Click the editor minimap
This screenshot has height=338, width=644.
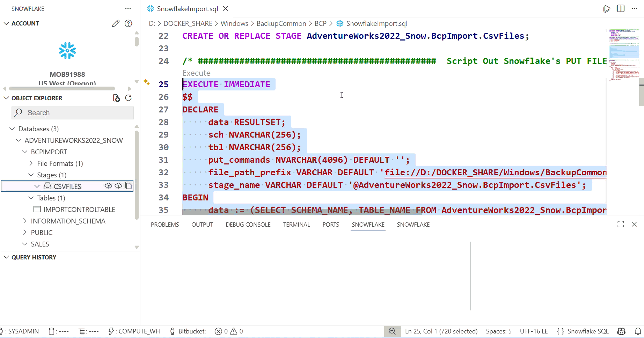click(624, 55)
